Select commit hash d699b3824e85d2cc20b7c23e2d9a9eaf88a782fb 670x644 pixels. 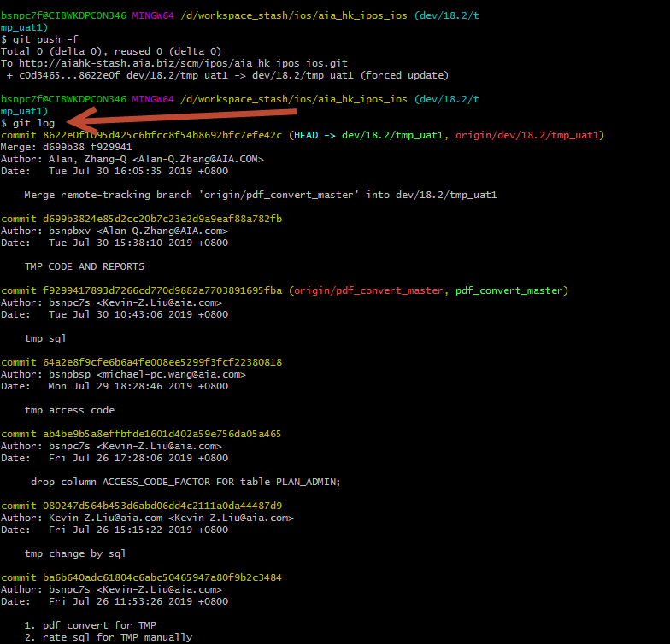162,219
